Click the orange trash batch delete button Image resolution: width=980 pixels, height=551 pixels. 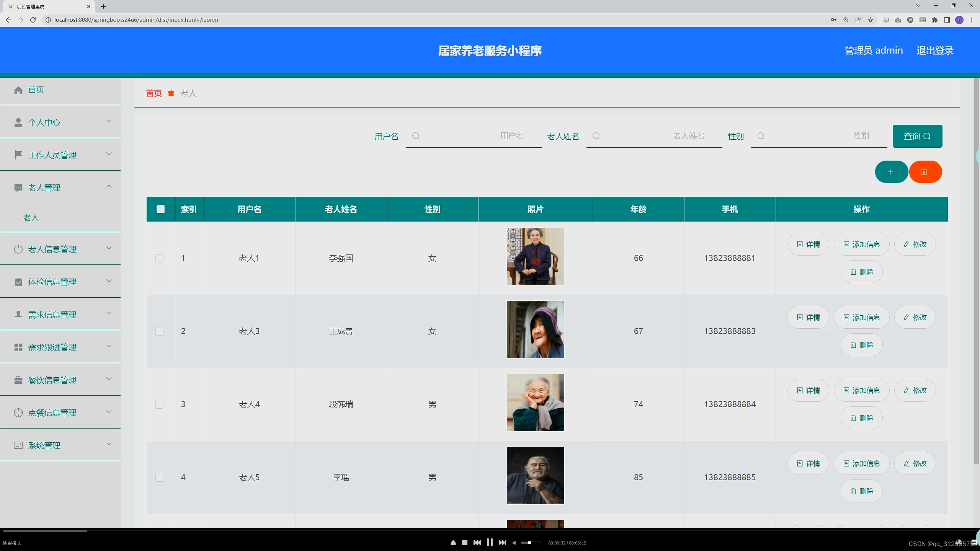click(x=924, y=172)
